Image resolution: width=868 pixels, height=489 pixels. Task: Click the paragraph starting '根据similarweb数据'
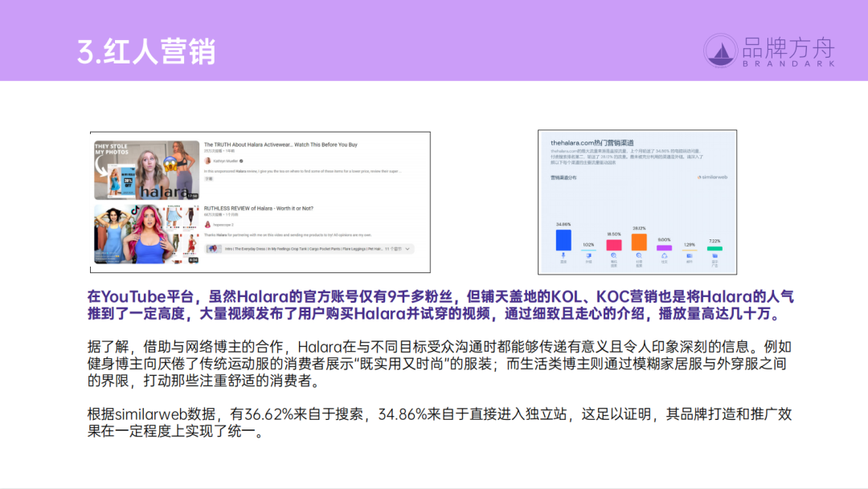pyautogui.click(x=440, y=422)
